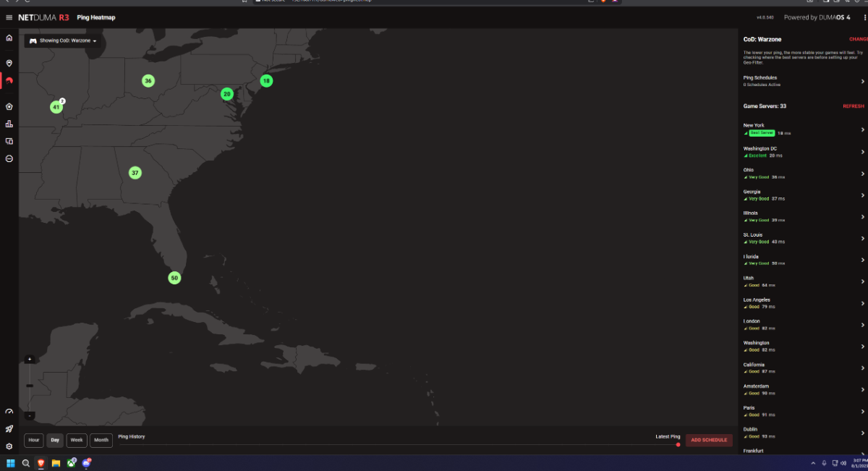868x471 pixels.
Task: Expand the New York server chevron
Action: tap(862, 130)
